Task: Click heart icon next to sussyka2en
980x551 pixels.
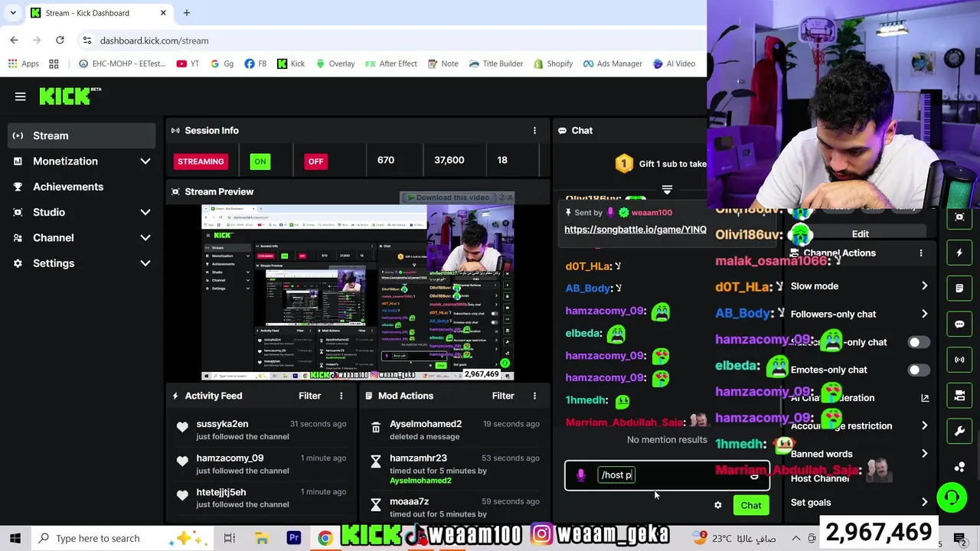Action: click(x=182, y=429)
